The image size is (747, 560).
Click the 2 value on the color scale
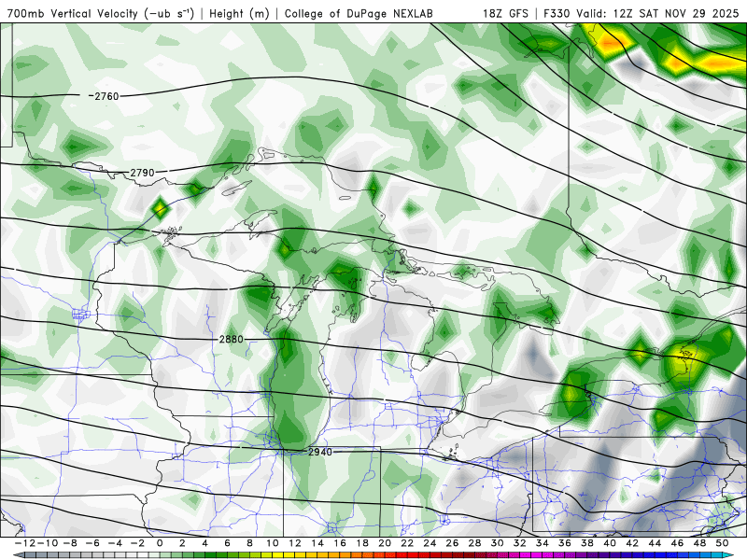click(x=182, y=543)
